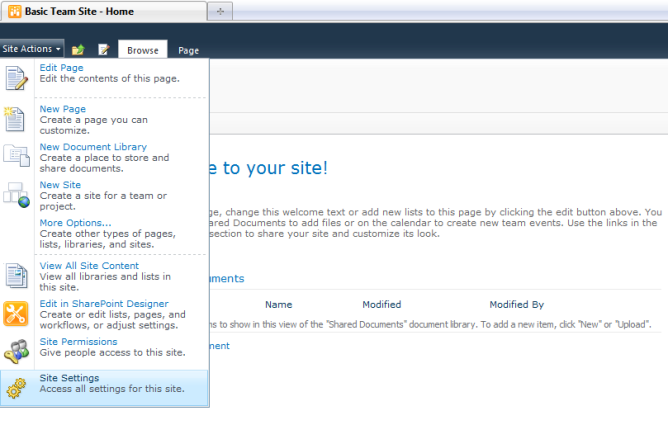668x444 pixels.
Task: Click the Edit Page notepad icon
Action: click(x=17, y=78)
